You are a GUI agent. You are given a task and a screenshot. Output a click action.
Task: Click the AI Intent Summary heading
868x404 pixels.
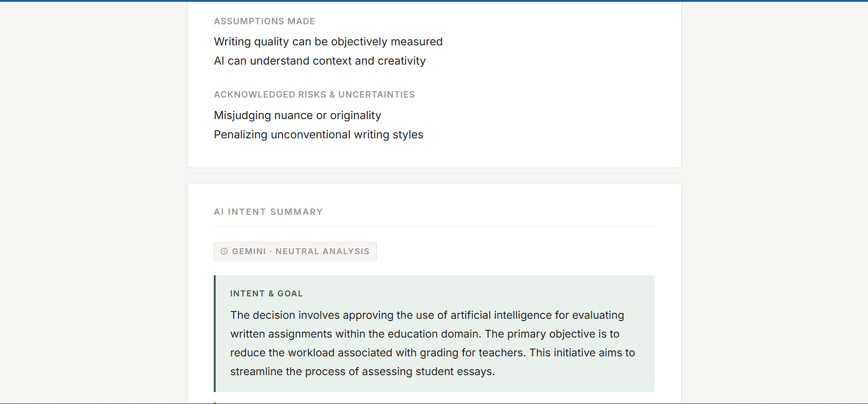(268, 212)
